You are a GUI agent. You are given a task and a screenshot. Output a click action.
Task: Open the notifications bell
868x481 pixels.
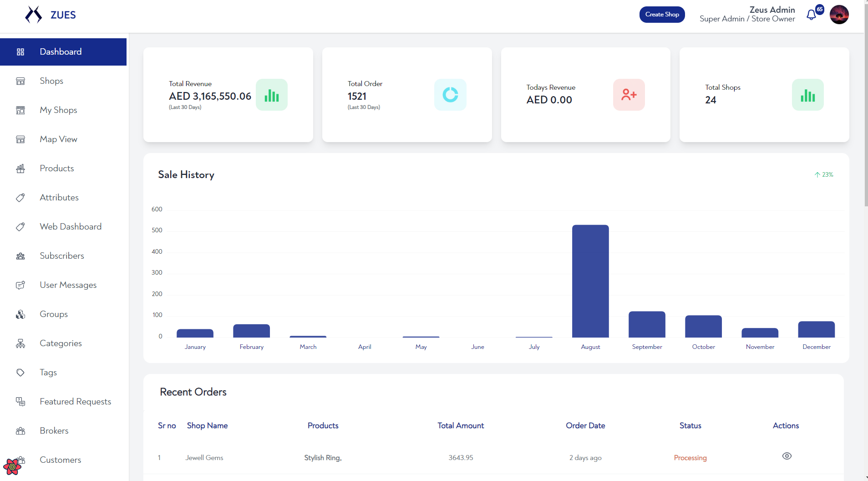[811, 15]
